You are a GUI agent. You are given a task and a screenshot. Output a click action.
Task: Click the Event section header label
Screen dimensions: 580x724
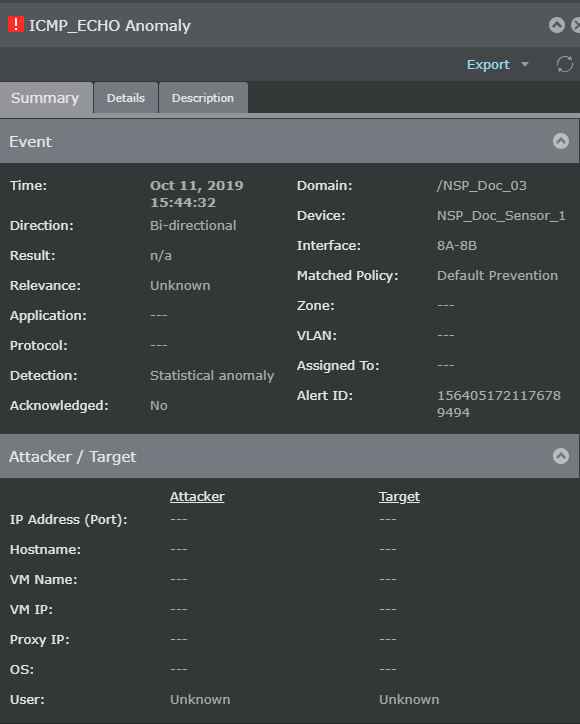point(30,141)
